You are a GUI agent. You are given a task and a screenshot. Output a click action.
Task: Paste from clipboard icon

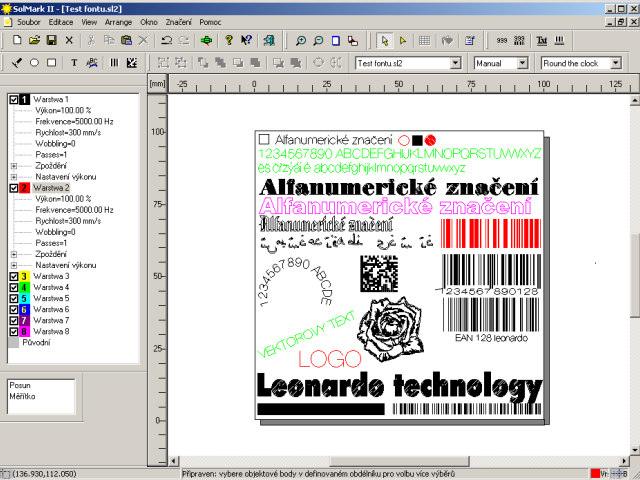(x=127, y=40)
